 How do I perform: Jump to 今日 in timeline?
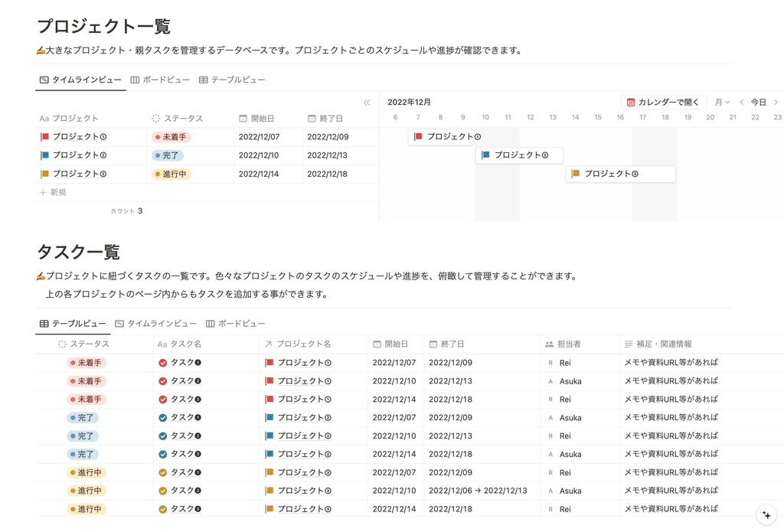coord(759,103)
